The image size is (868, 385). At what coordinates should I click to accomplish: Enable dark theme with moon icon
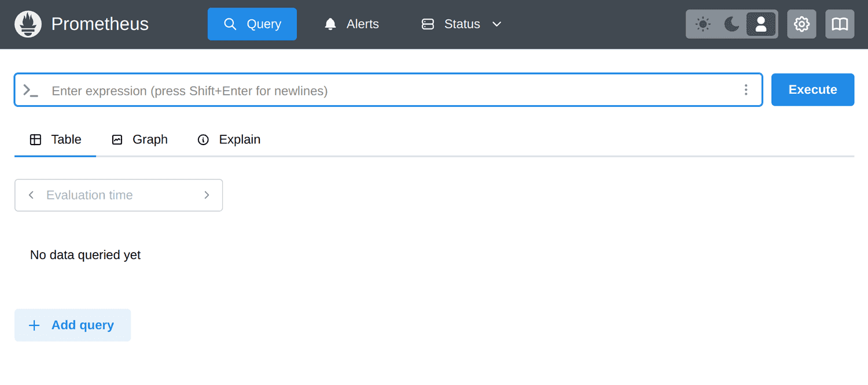(731, 24)
